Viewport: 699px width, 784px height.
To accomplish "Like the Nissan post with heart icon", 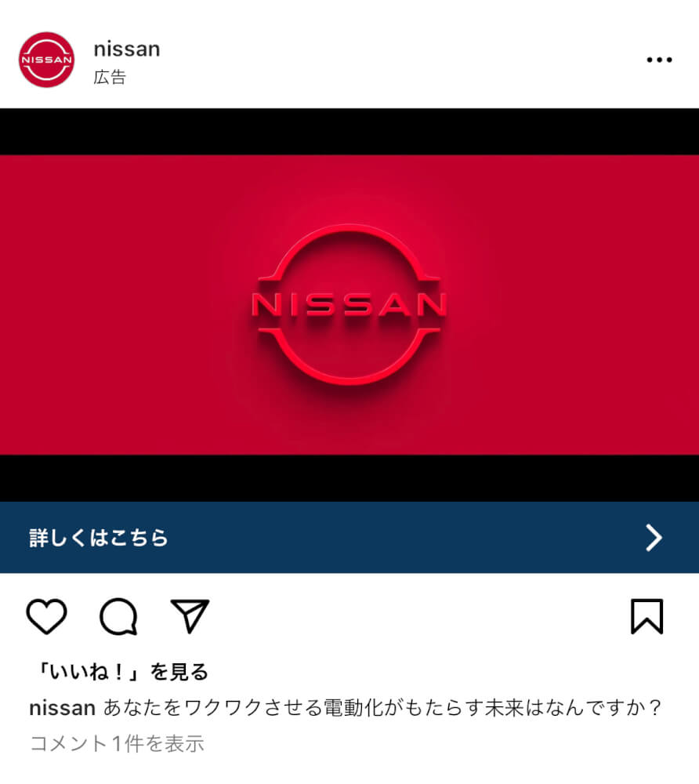I will (46, 616).
